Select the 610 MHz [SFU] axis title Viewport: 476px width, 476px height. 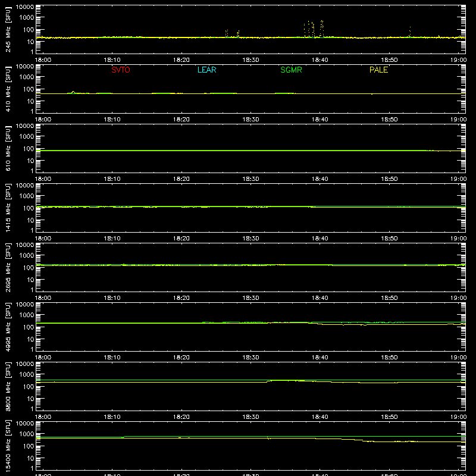(8, 149)
